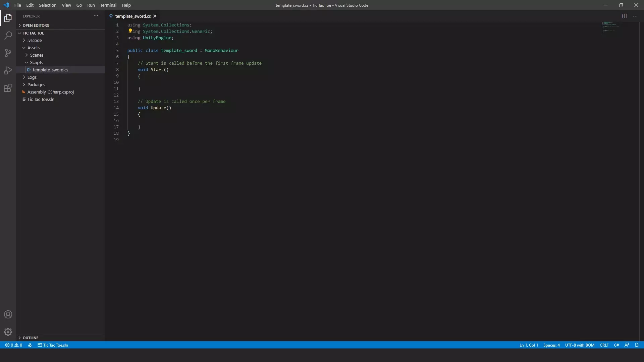Change the CRLF line ending setting
Screen dimensions: 644x362
pyautogui.click(x=604, y=345)
